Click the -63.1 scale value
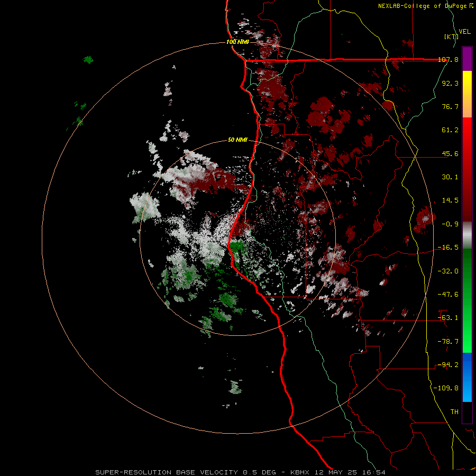The height and width of the screenshot is (476, 476). [448, 318]
